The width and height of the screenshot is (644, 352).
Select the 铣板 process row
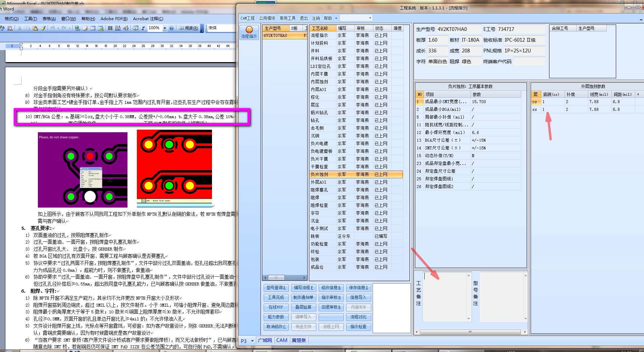[356, 236]
